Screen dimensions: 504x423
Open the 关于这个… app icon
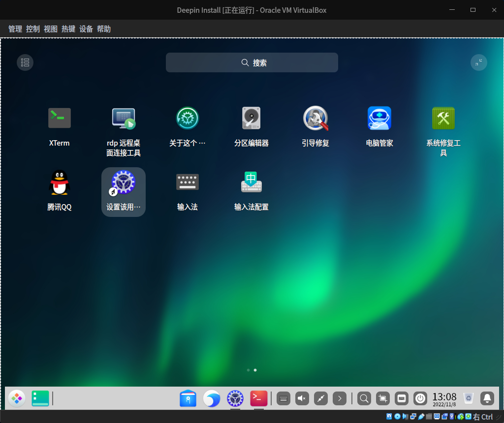188,118
